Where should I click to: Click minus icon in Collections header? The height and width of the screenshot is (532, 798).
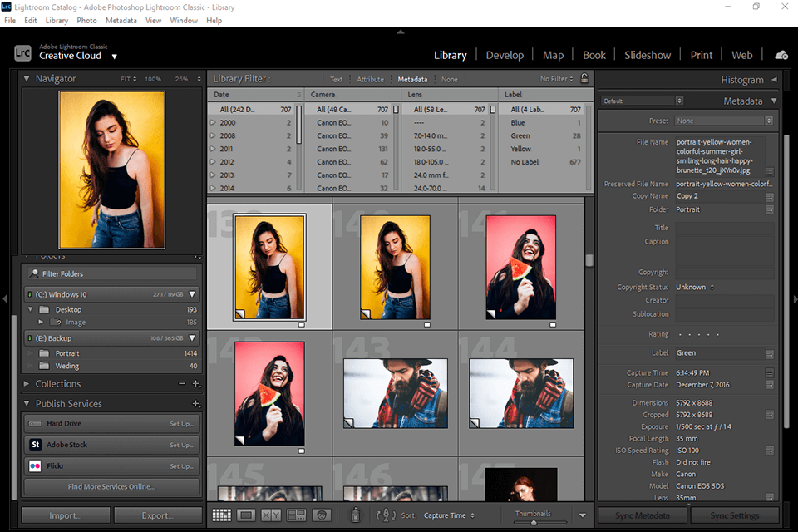pyautogui.click(x=182, y=383)
